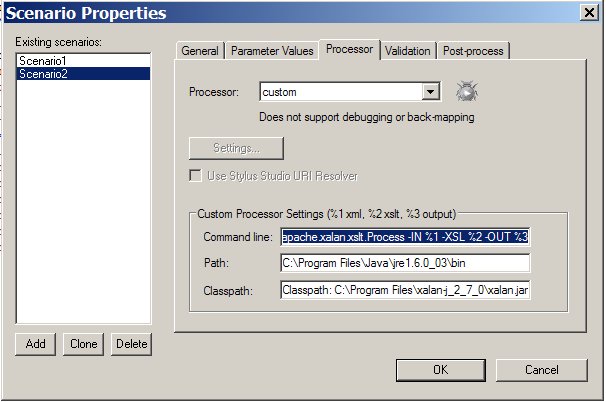Click the Settings... button

[x=236, y=148]
